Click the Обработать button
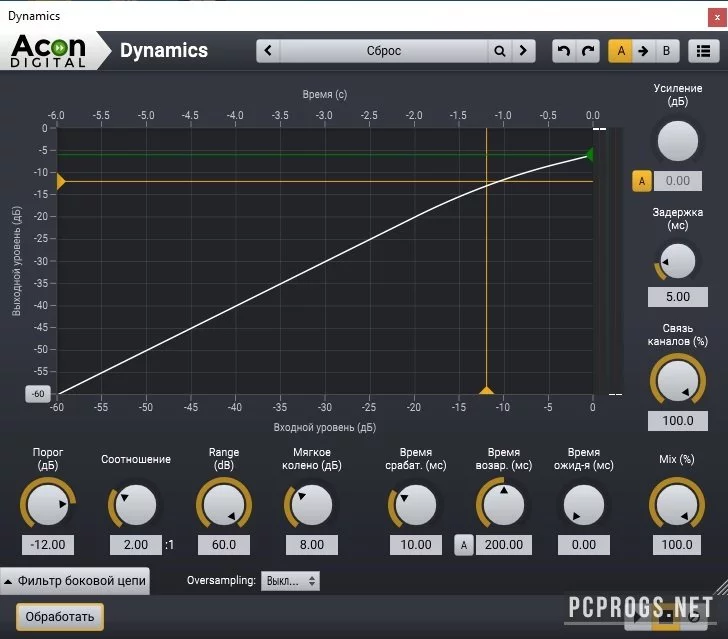This screenshot has height=639, width=728. click(x=60, y=617)
